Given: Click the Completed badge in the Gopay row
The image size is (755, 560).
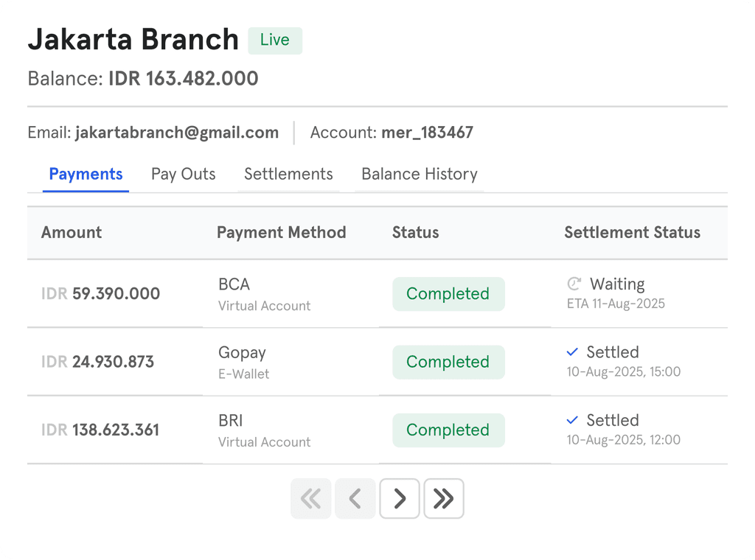Looking at the screenshot, I should [x=448, y=362].
